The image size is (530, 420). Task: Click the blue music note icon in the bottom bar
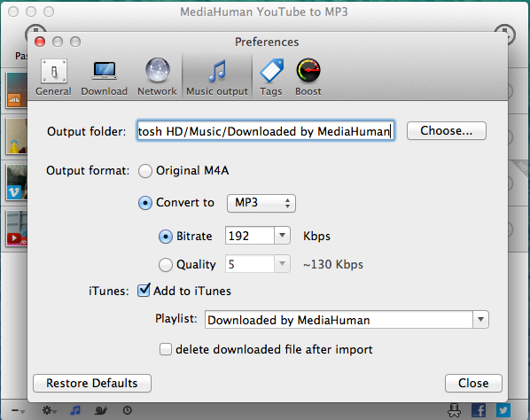pyautogui.click(x=75, y=410)
